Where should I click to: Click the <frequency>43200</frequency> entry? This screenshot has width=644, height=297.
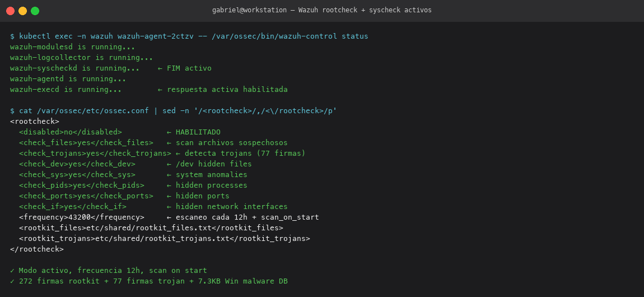[82, 218]
